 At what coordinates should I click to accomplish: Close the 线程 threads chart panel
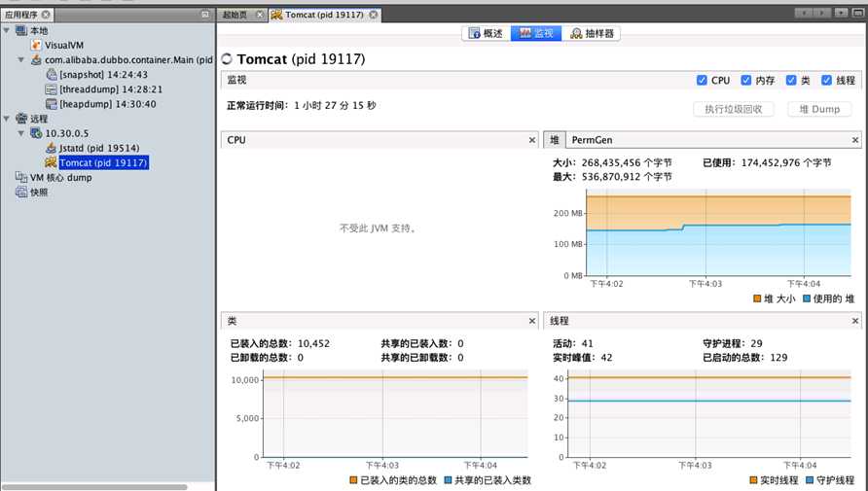click(855, 321)
